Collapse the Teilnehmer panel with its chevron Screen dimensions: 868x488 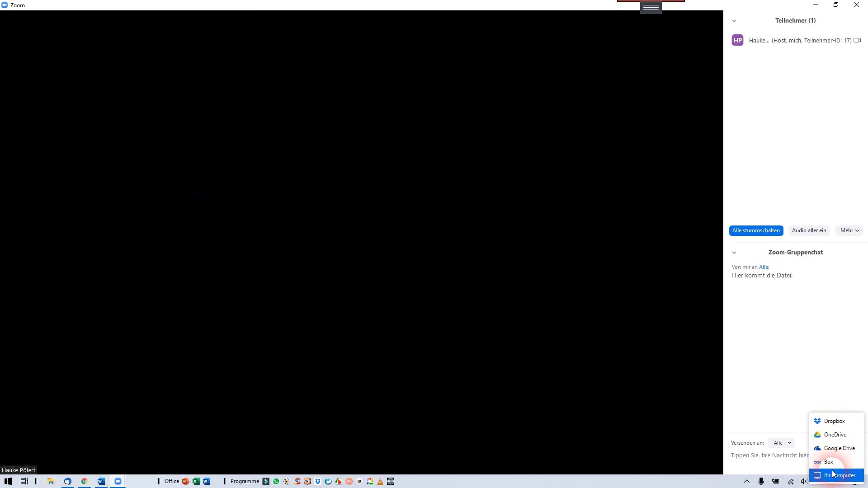734,21
